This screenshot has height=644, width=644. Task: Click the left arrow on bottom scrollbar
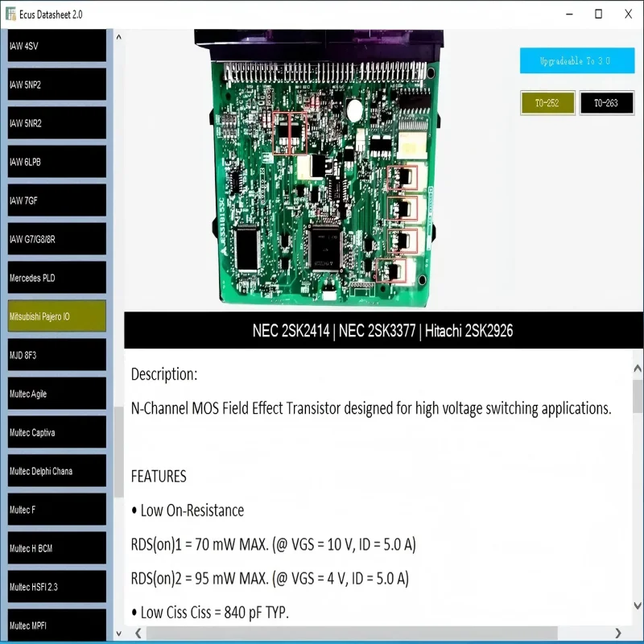pos(137,634)
